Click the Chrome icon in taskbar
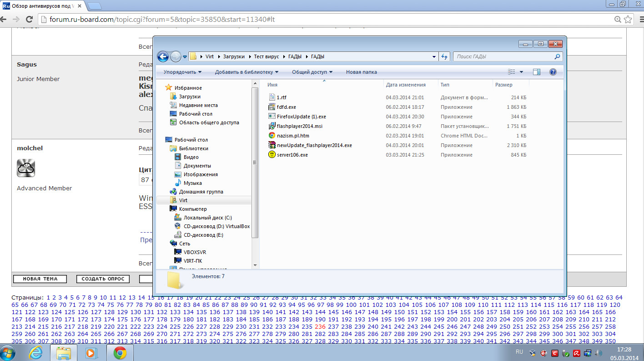Image resolution: width=644 pixels, height=361 pixels. pos(120,352)
